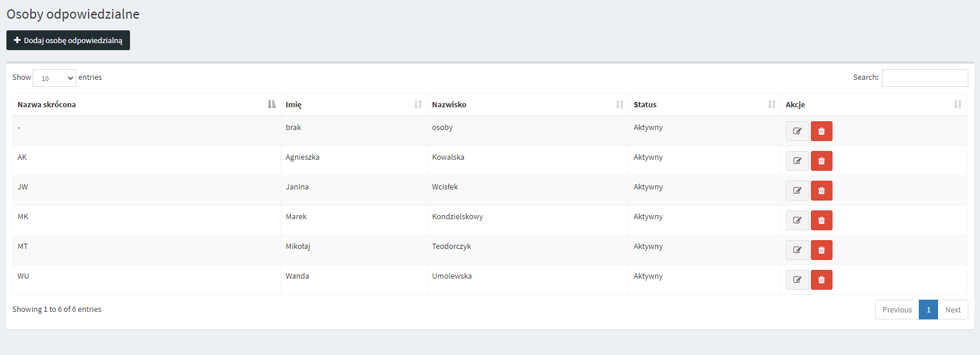Delete the 'brak osoby' entry
Image resolution: width=980 pixels, height=355 pixels.
click(x=821, y=131)
